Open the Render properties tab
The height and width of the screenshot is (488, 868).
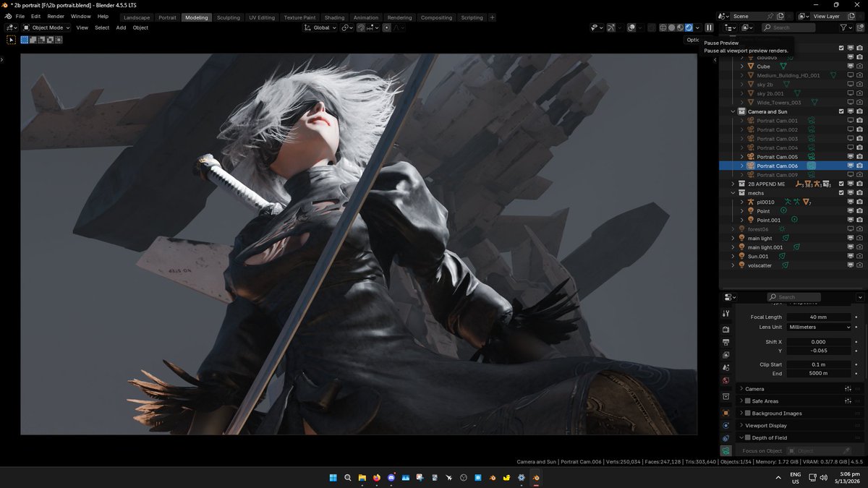(726, 330)
